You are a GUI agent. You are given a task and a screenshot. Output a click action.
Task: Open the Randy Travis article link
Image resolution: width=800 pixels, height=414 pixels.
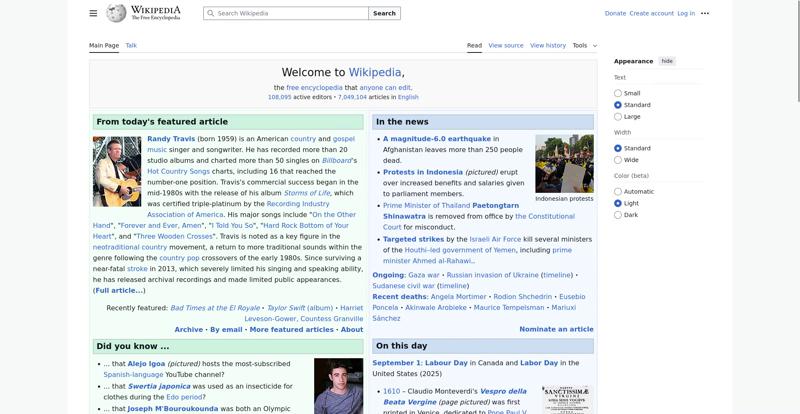tap(171, 139)
